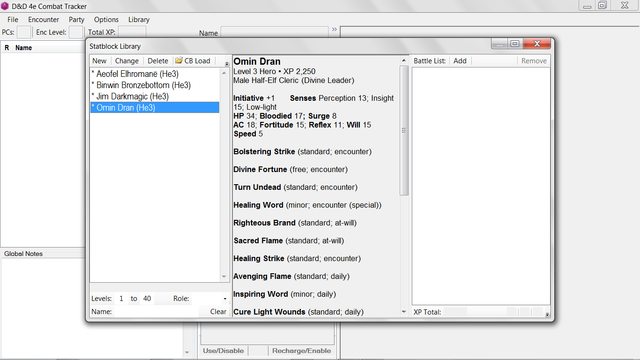Open the Party menu
The height and width of the screenshot is (360, 640).
76,20
